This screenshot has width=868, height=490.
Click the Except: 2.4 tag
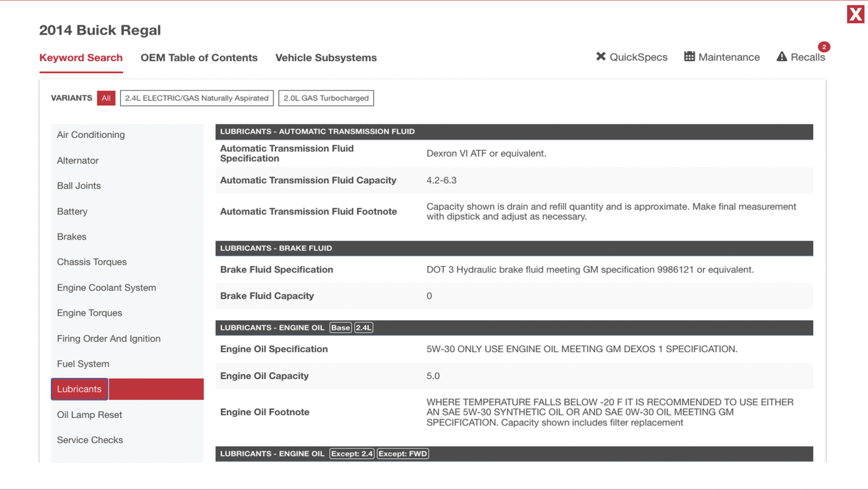[x=352, y=453]
